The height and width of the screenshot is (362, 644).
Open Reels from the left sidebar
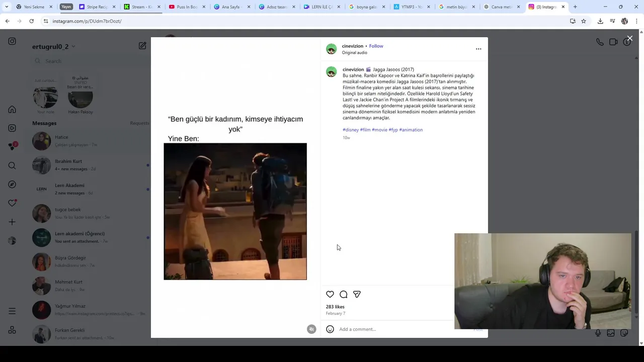[x=12, y=128]
